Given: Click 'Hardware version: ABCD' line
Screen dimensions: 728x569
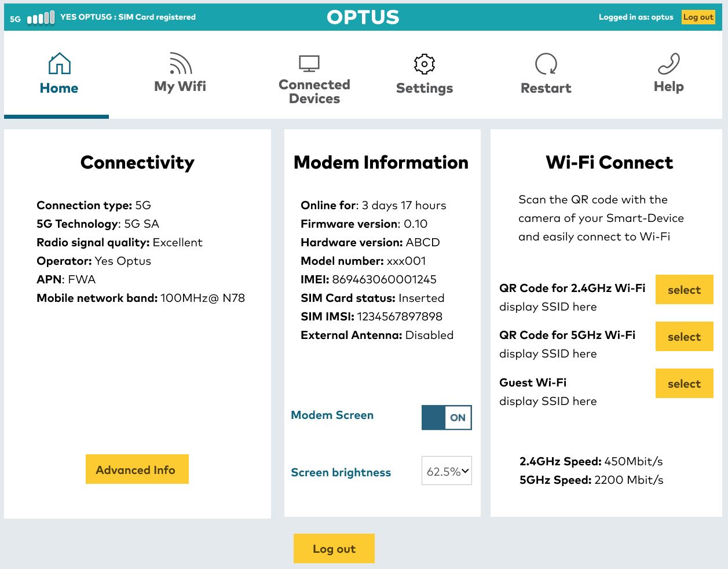Looking at the screenshot, I should click(370, 242).
